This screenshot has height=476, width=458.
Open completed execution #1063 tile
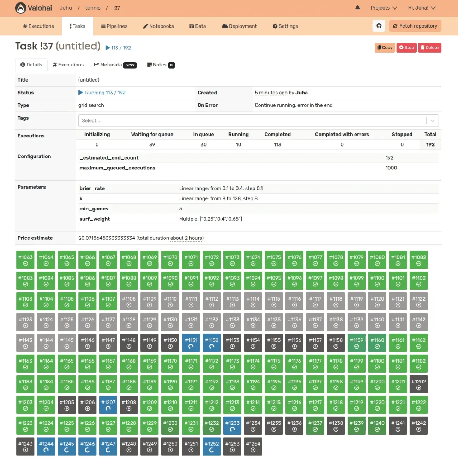tap(25, 260)
